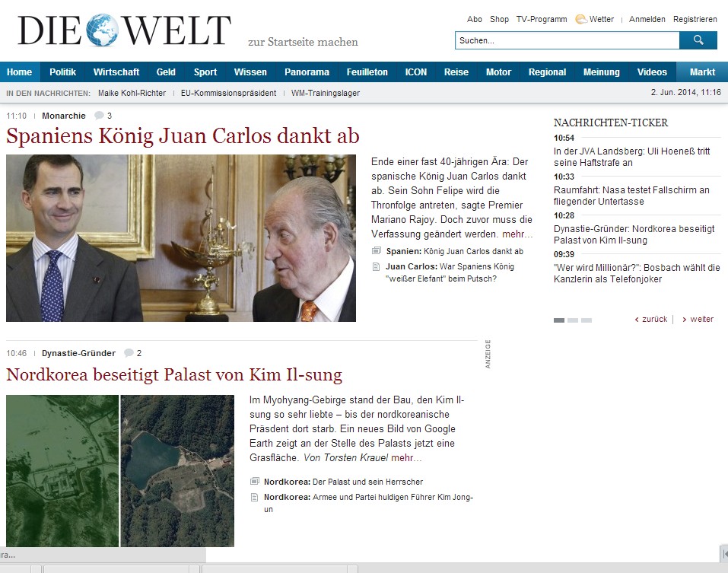Select the second ticker page indicator

click(x=573, y=320)
